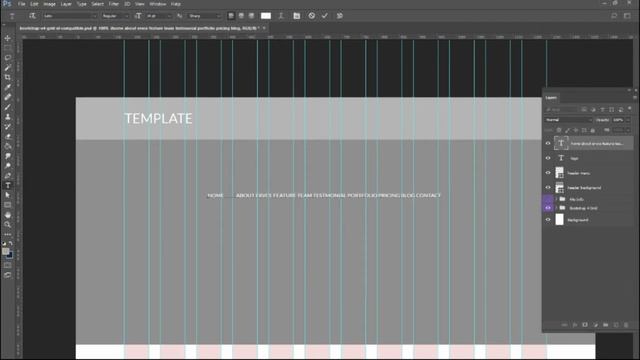The height and width of the screenshot is (360, 640).
Task: Toggle Quick Mask mode
Action: (8, 265)
